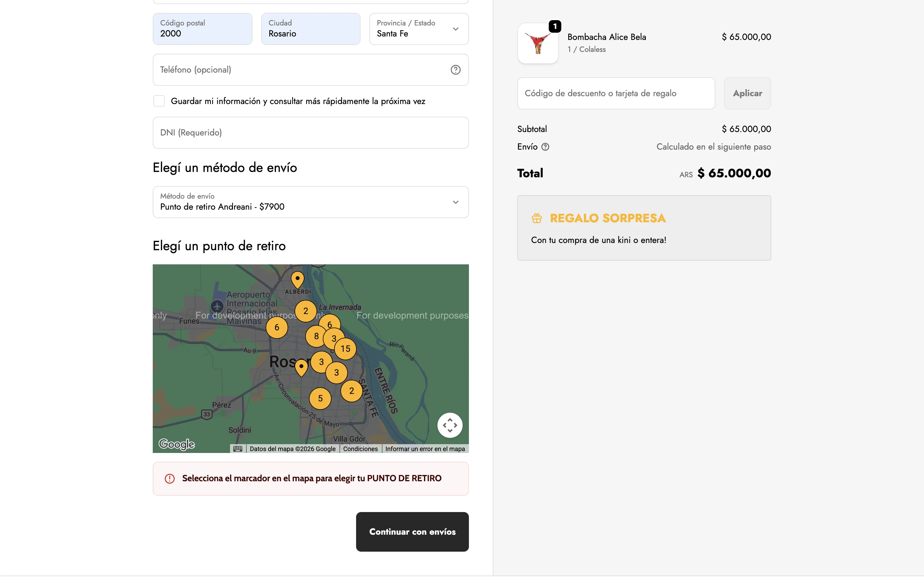Open the left cluster marker showing 6

tap(277, 328)
